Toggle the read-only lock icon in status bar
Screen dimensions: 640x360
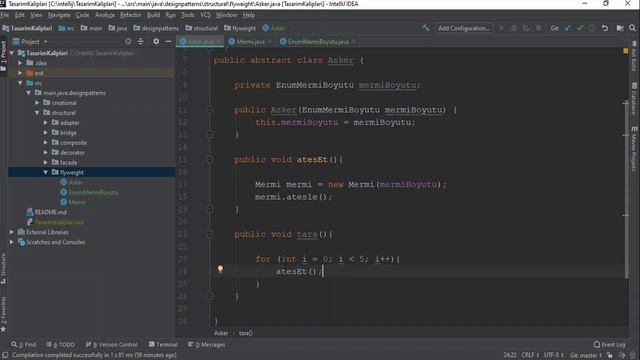tap(610, 355)
